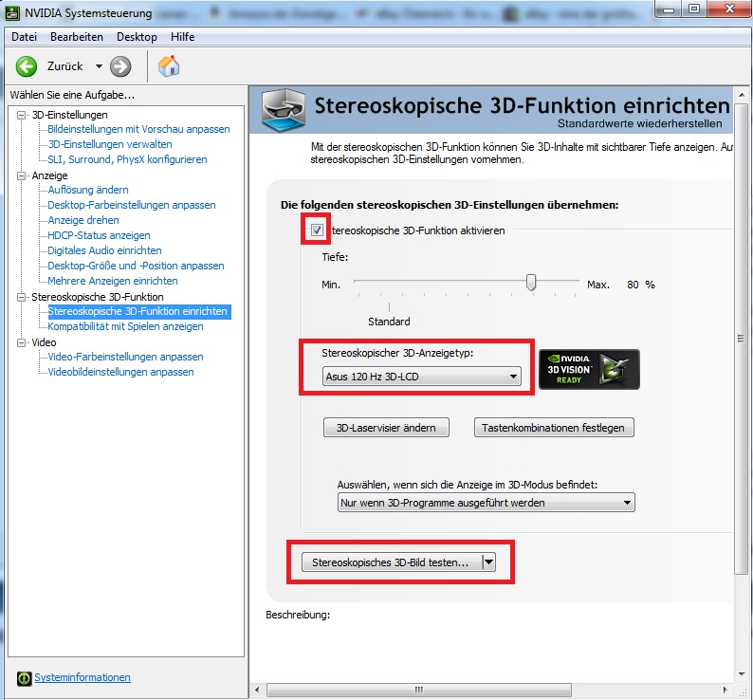Open the Hilfe menu
The width and height of the screenshot is (753, 700).
tap(182, 37)
